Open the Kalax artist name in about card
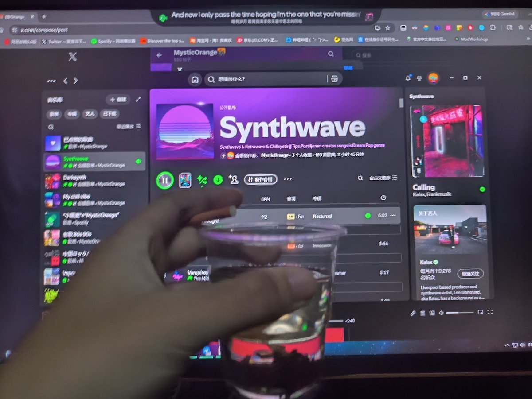The image size is (532, 399). pyautogui.click(x=426, y=262)
